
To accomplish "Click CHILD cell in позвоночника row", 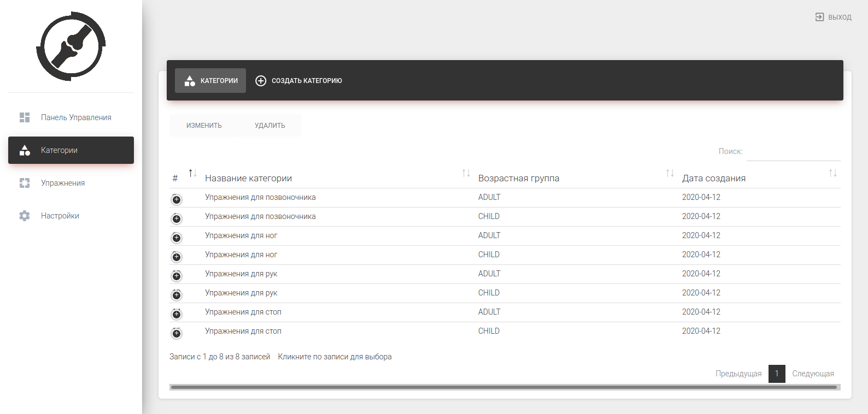I will point(489,216).
